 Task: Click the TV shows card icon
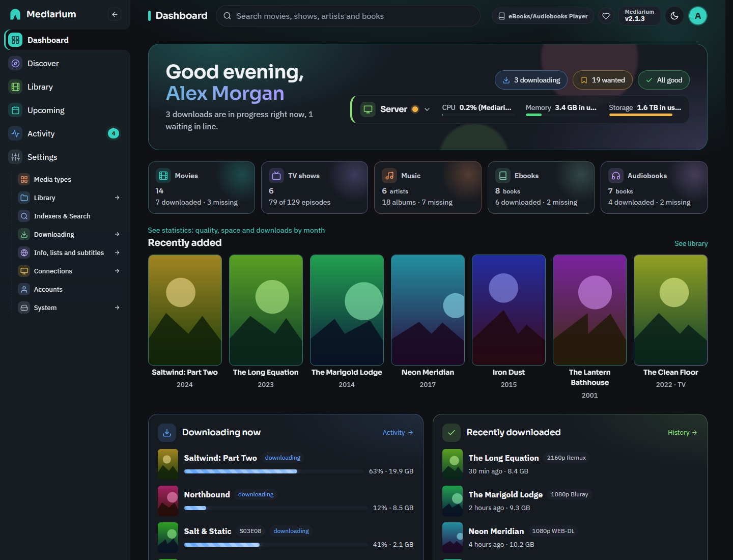[276, 176]
